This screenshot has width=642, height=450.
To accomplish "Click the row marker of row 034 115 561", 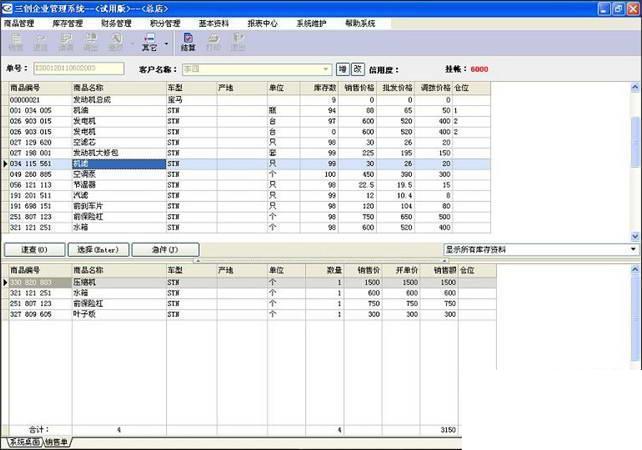I will (x=5, y=164).
